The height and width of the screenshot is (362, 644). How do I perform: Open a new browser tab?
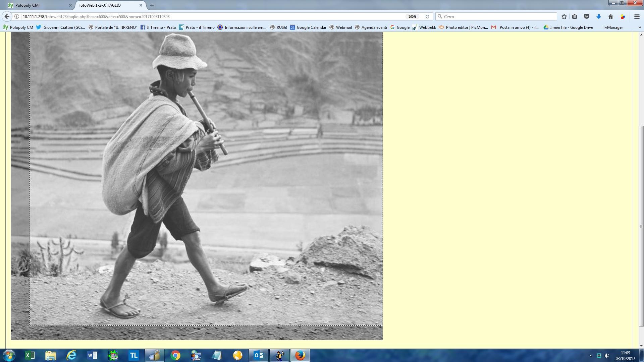click(152, 5)
